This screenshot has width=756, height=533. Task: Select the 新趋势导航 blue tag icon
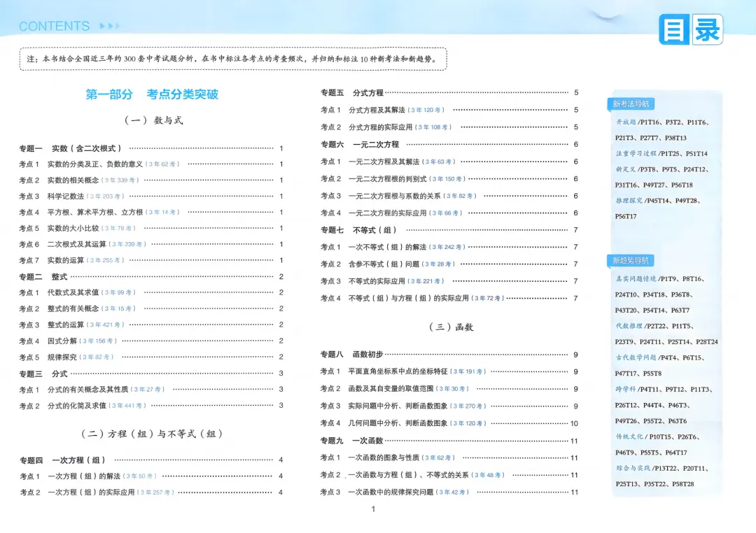(x=631, y=260)
